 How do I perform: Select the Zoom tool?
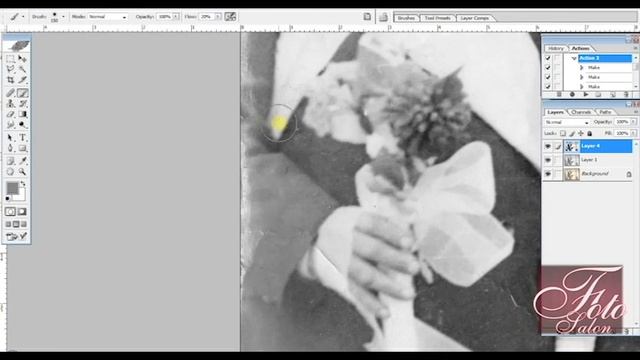coord(22,172)
